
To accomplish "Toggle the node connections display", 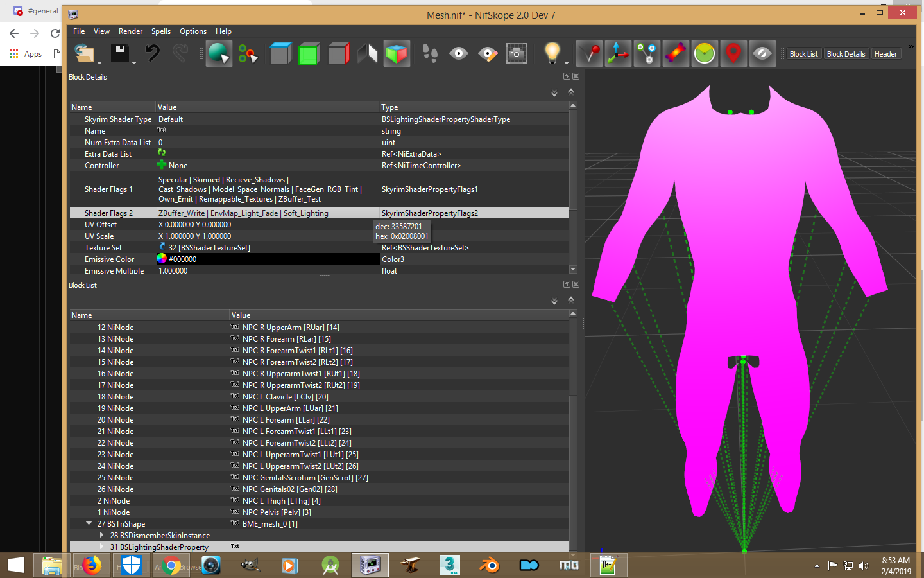I will (647, 53).
